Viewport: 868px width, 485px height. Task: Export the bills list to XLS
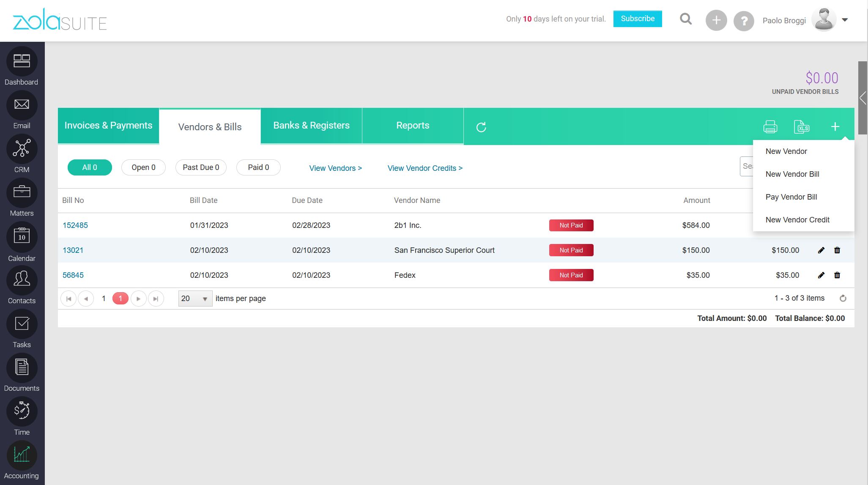click(802, 126)
